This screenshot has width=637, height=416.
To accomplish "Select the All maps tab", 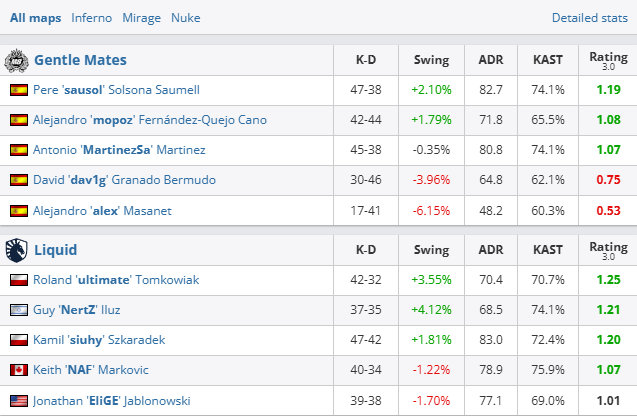I will pos(34,18).
